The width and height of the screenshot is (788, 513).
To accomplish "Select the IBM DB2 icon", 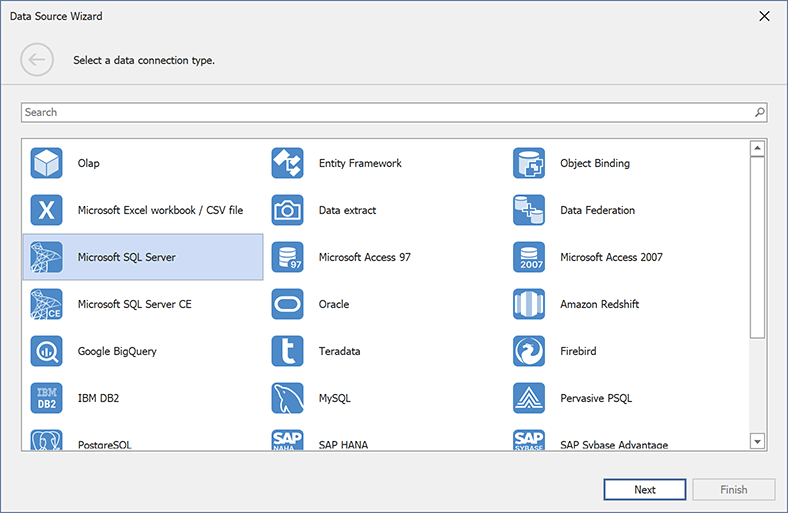I will click(x=46, y=398).
